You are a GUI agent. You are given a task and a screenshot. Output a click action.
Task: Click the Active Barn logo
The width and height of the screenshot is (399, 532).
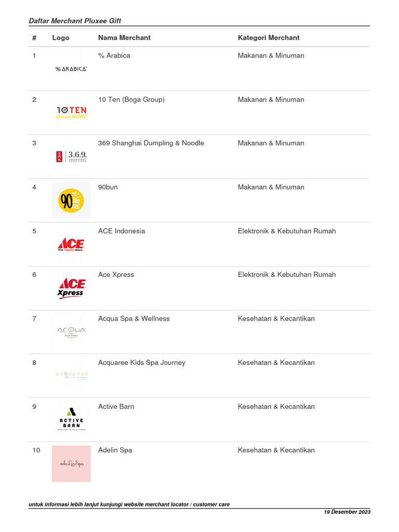pyautogui.click(x=71, y=419)
